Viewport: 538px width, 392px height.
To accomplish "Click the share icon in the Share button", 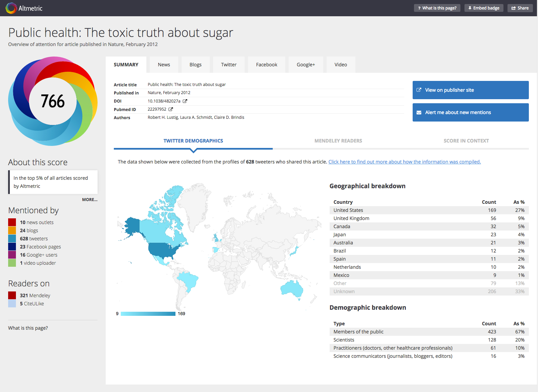I will tap(514, 8).
